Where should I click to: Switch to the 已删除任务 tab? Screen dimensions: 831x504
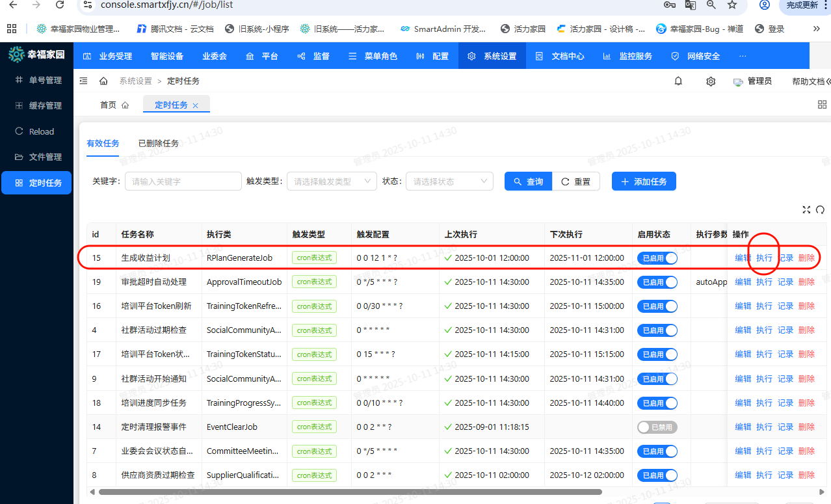(159, 143)
